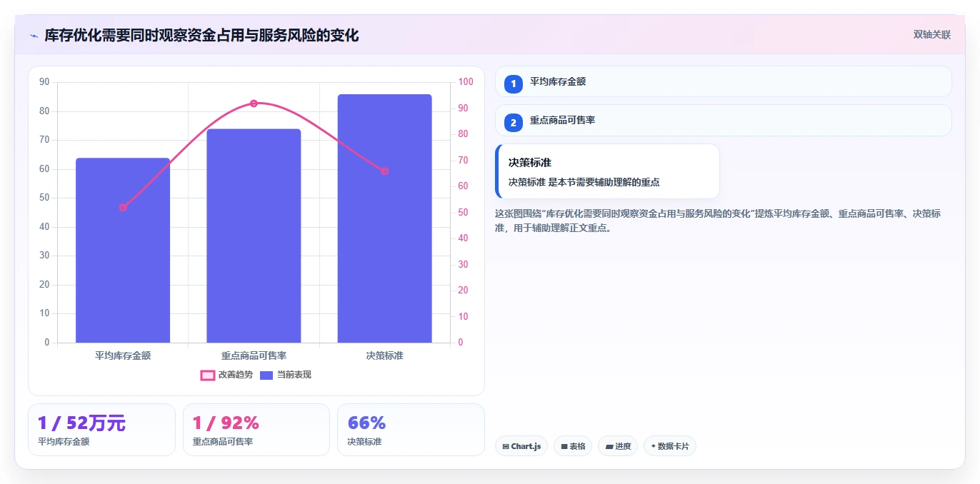Click the 66% metric card

pos(411,430)
